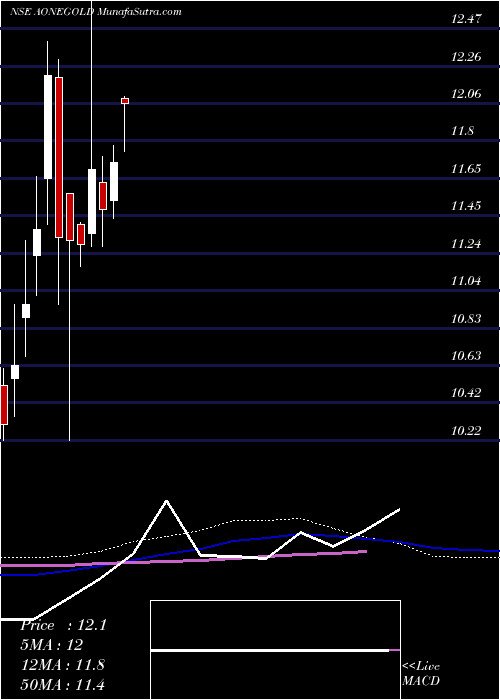This screenshot has width=500, height=700.
Task: Select the 11.45 price axis label
Action: point(467,206)
